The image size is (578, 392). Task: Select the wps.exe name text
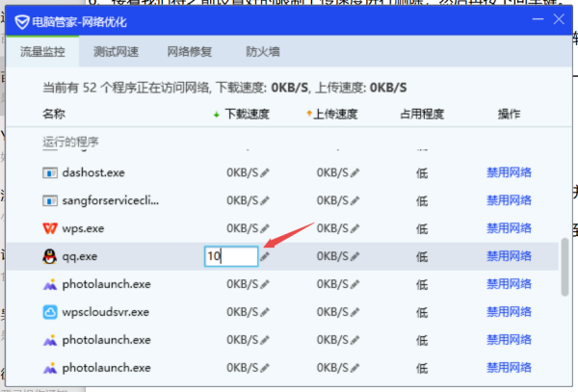(x=83, y=229)
